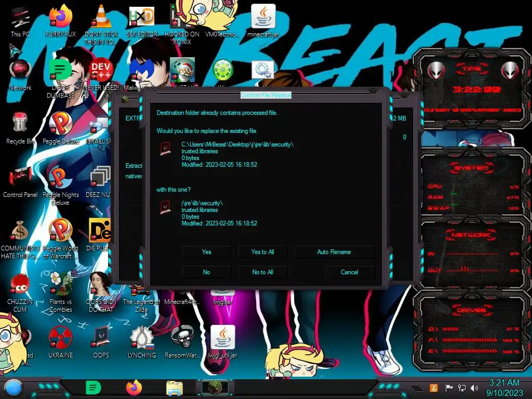Select the lwjgl.jar file
532x399 pixels.
pyautogui.click(x=222, y=298)
